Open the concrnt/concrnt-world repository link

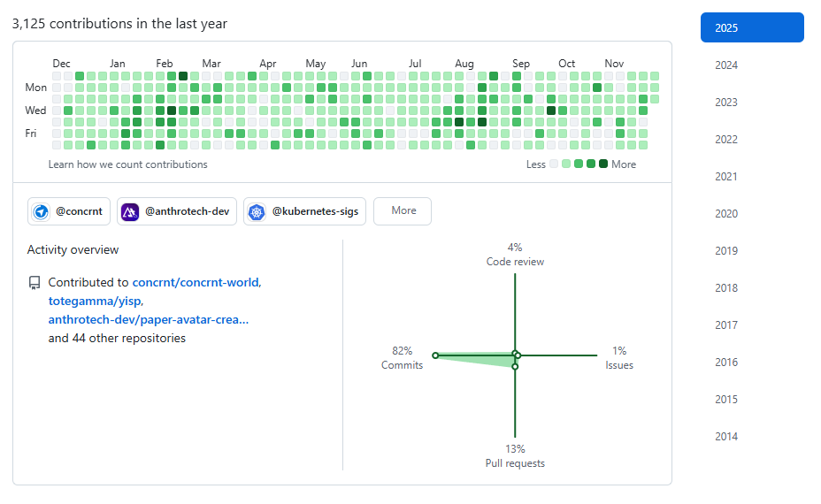click(196, 283)
